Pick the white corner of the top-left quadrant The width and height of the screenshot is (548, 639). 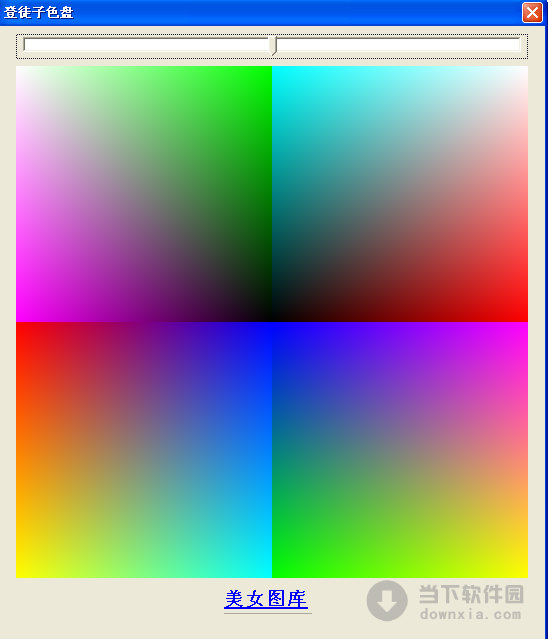coord(19,69)
